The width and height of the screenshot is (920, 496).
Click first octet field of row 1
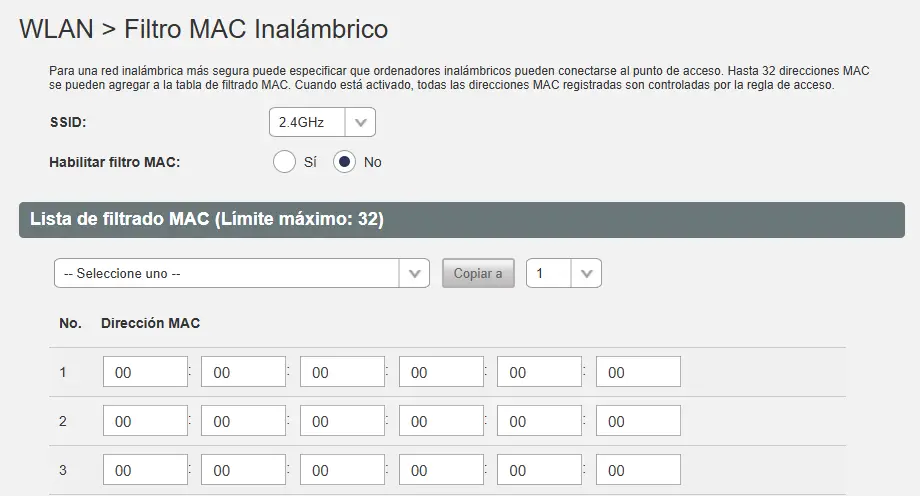pos(146,372)
